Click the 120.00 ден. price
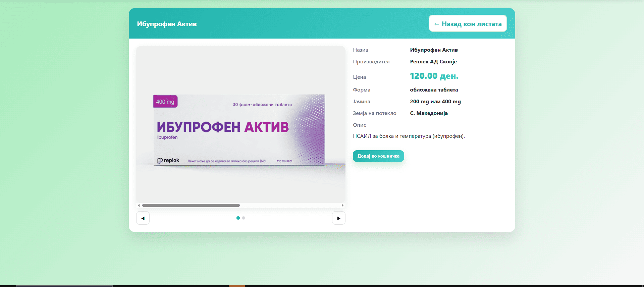 click(434, 76)
